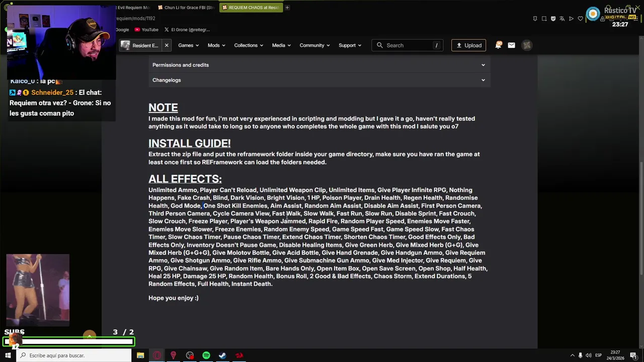Screen dimensions: 644x362
Task: Open the Games dropdown menu
Action: click(x=188, y=45)
